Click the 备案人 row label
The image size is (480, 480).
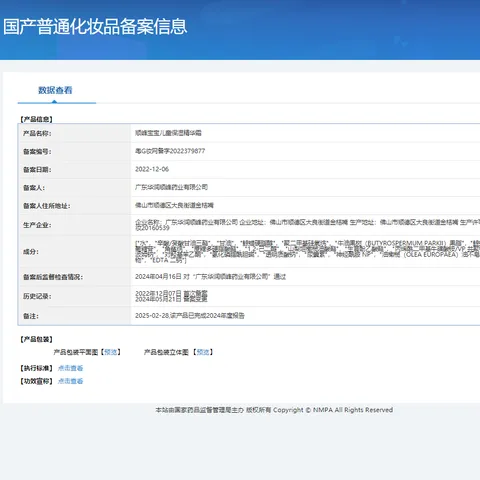34,188
